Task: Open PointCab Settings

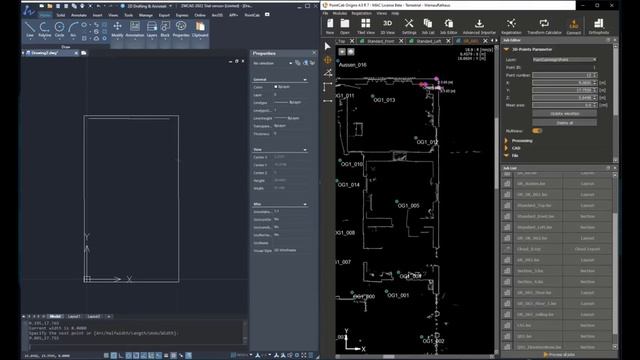Action: (x=409, y=27)
